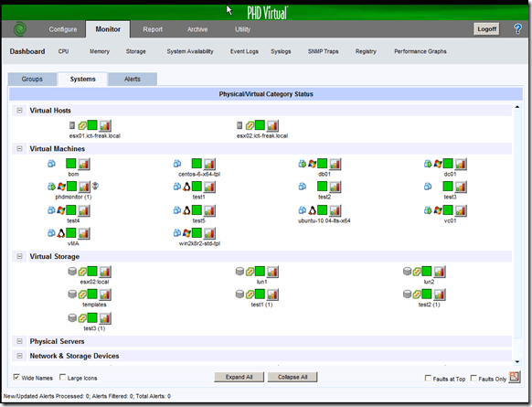Viewport: 532px width, 407px height.
Task: Open the Configure tab
Action: coord(63,29)
